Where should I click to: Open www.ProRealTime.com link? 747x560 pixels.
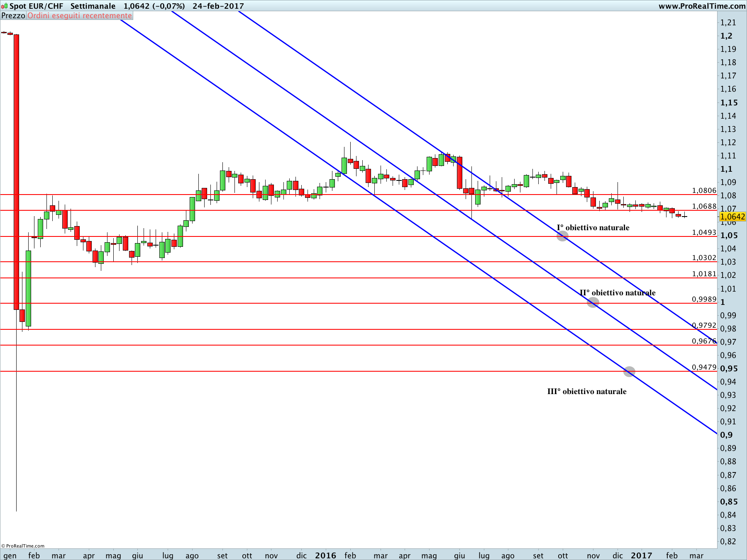tap(702, 6)
